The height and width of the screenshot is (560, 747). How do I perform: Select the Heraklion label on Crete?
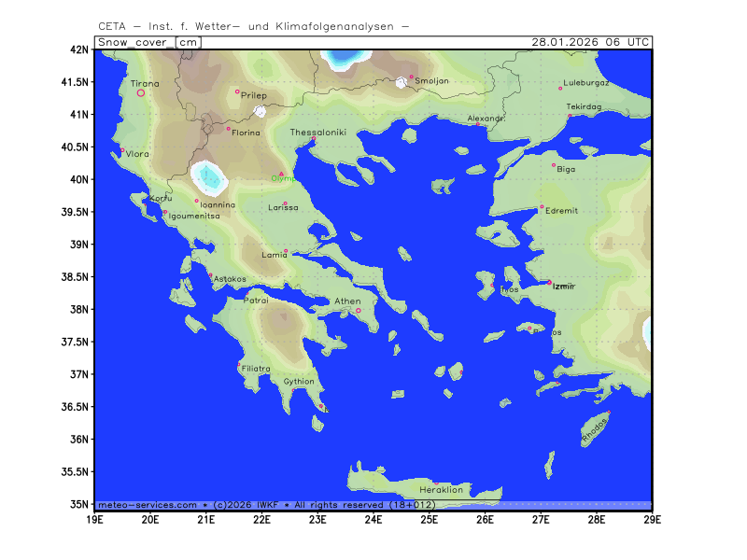tap(441, 490)
